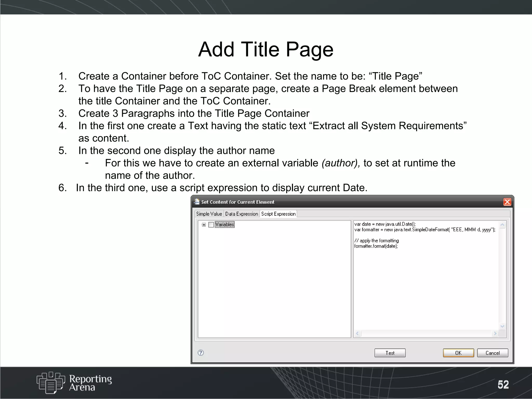Select the Variables tree item label
The width and height of the screenshot is (532, 399).
(x=225, y=224)
